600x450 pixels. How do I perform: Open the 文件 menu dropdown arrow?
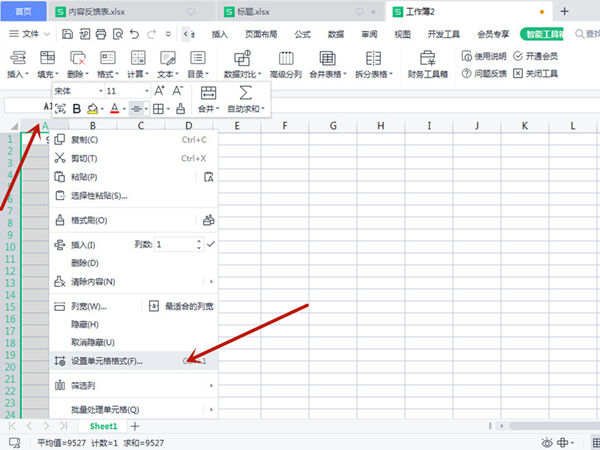click(x=47, y=34)
